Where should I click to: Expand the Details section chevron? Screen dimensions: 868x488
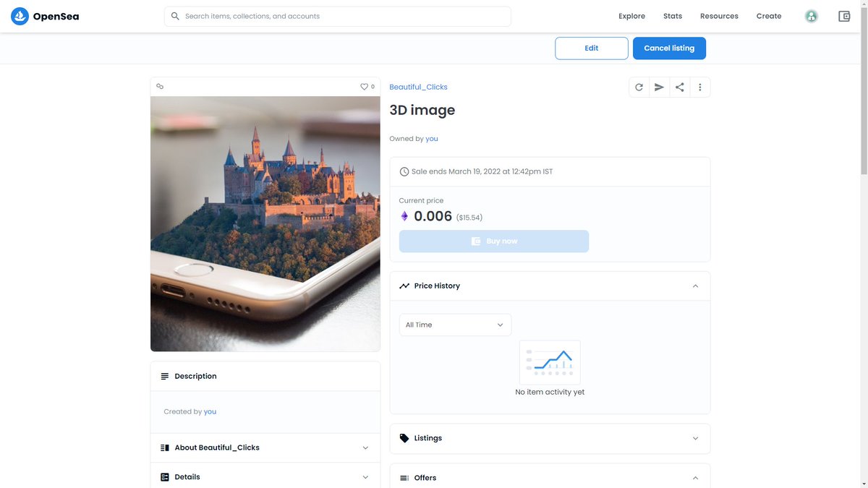pyautogui.click(x=365, y=477)
